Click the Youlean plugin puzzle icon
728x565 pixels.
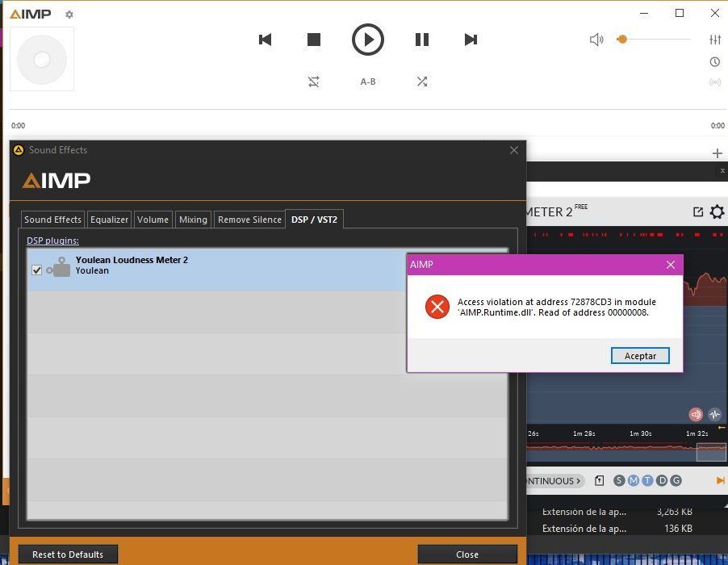coord(58,267)
